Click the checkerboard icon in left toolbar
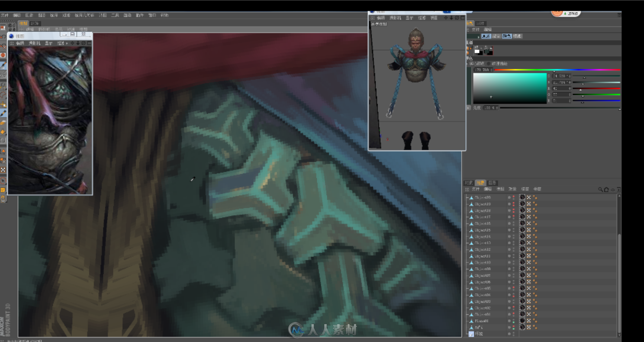 (3, 169)
